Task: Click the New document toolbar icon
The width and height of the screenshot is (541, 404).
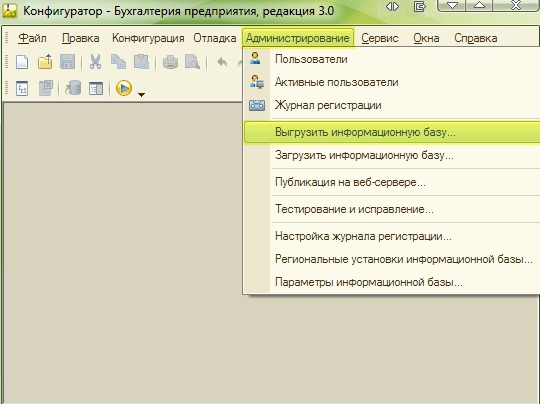Action: pos(22,62)
